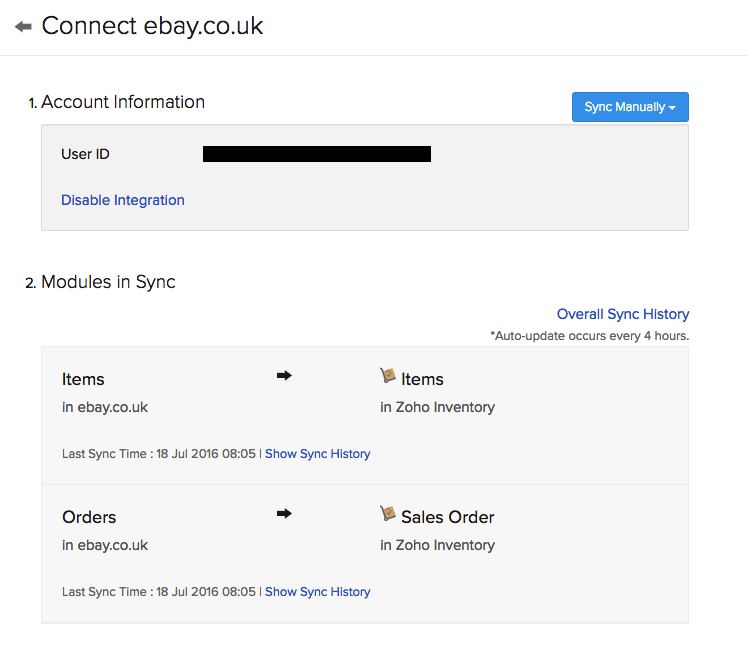This screenshot has height=645, width=747.
Task: Click the back arrow beside Connect ebay.co.uk
Action: (x=23, y=27)
